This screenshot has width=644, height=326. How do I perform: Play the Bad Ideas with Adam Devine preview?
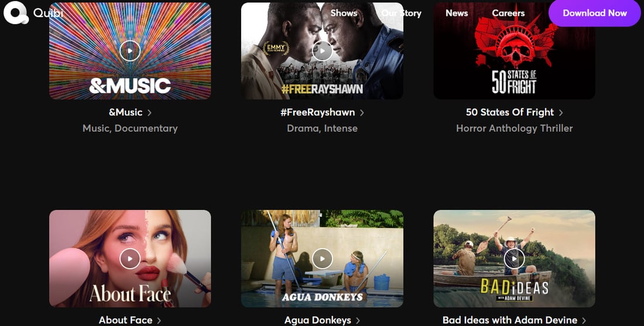514,259
